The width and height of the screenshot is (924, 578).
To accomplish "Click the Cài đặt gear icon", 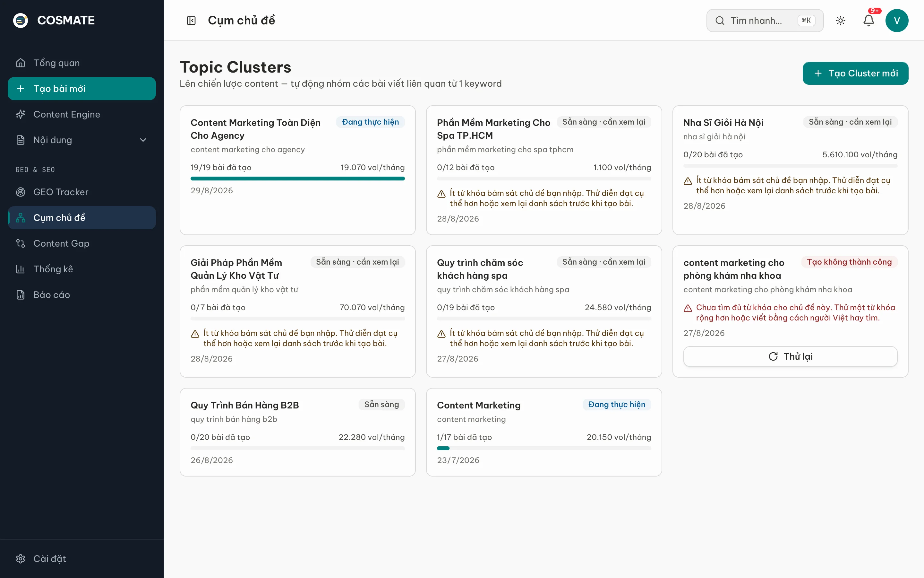I will [x=21, y=558].
